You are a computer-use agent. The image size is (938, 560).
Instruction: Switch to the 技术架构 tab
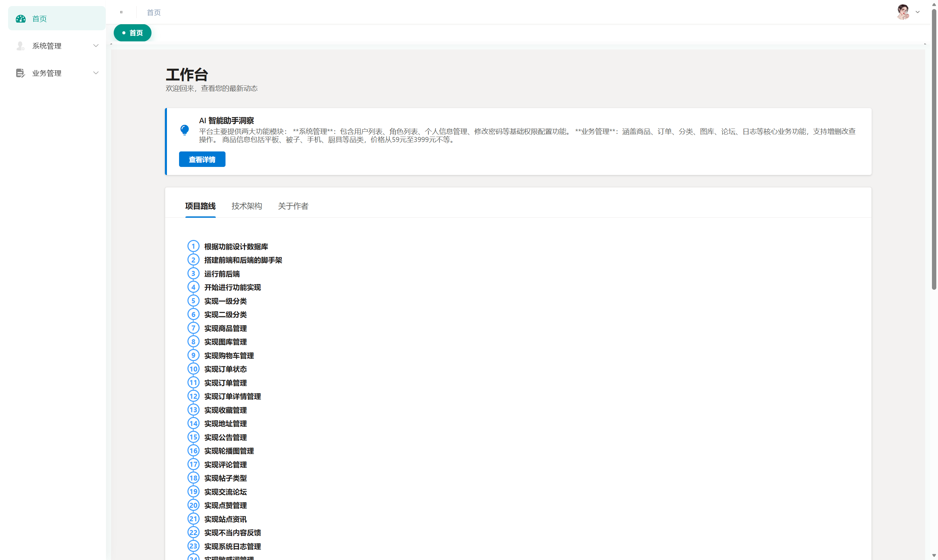point(246,206)
